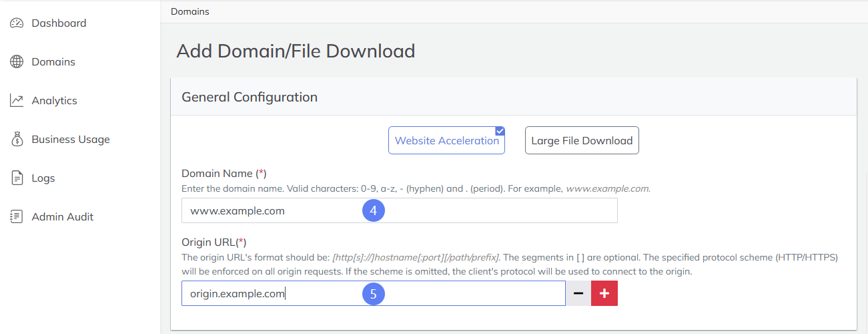Click the Origin URL input field
This screenshot has height=334, width=868.
pyautogui.click(x=373, y=293)
